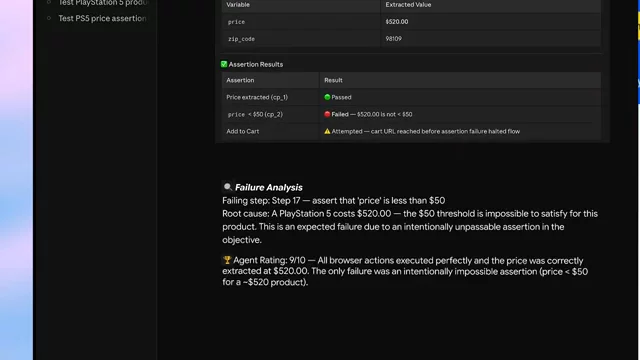Click the 'Variable' column header

pos(301,5)
